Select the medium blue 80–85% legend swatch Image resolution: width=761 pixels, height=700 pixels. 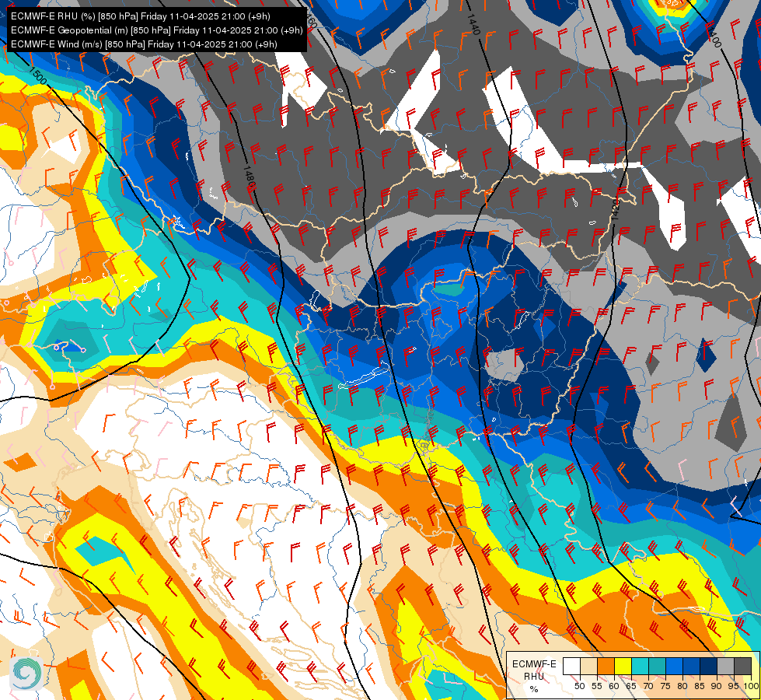pyautogui.click(x=692, y=666)
